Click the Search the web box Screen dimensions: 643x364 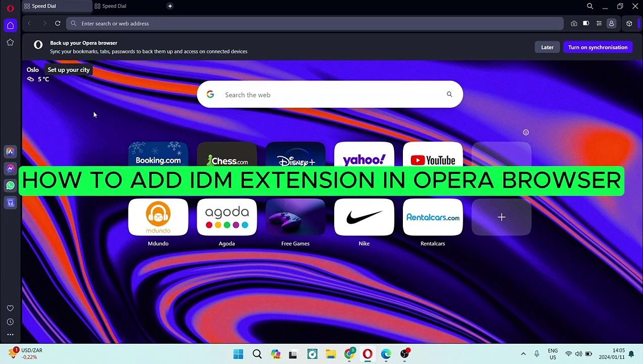coord(330,95)
